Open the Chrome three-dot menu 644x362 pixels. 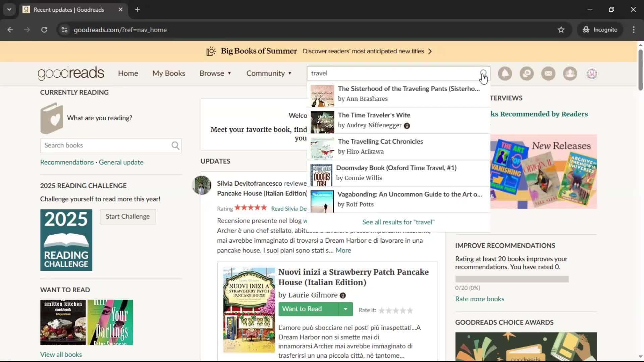[x=634, y=30]
